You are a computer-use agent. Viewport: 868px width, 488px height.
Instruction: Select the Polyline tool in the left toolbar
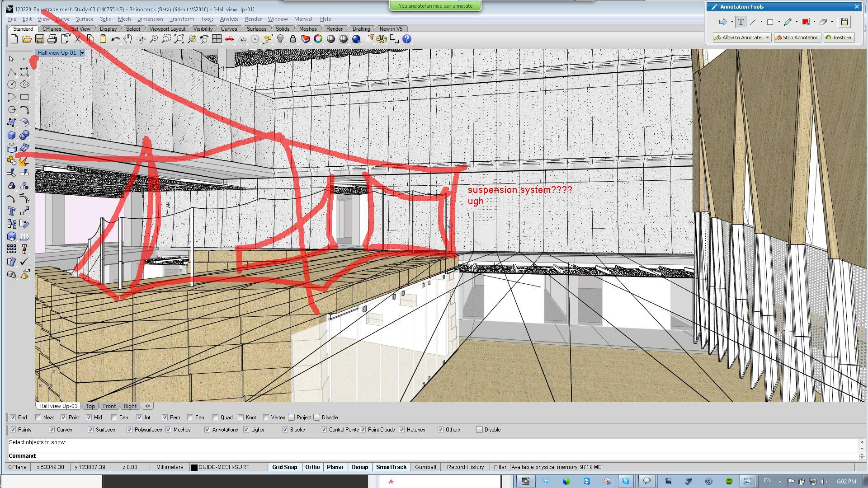pos(12,72)
